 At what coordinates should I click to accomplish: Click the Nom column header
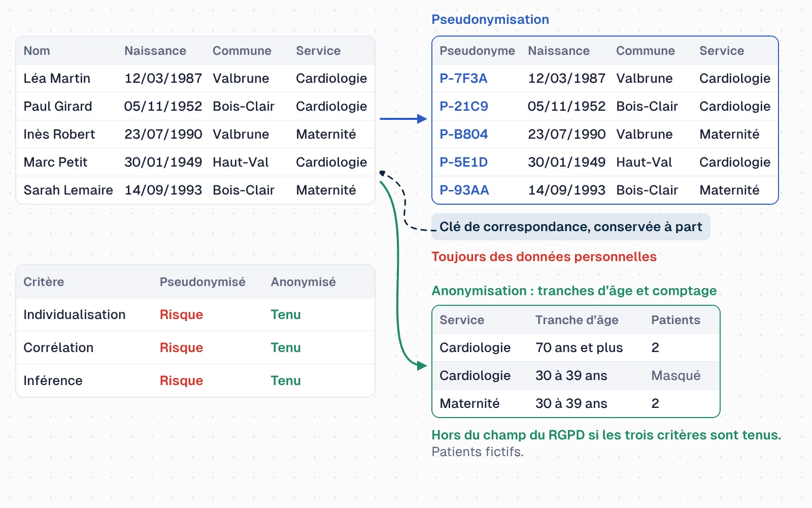click(x=37, y=51)
